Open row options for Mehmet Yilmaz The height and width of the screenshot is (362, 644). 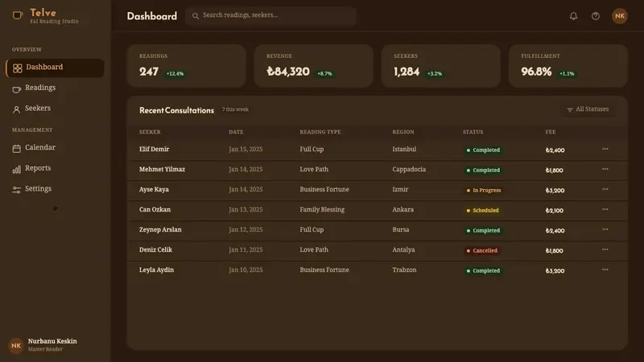(x=605, y=169)
